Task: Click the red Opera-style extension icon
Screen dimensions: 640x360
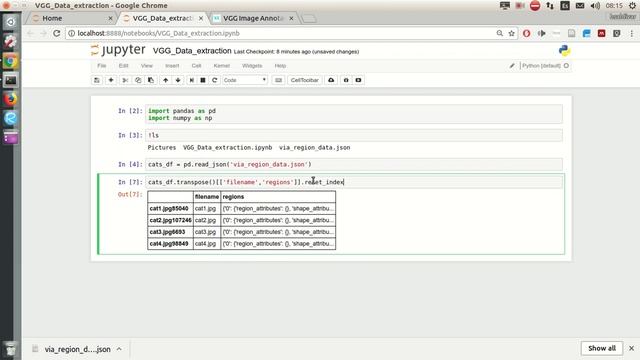Action: coord(527,33)
